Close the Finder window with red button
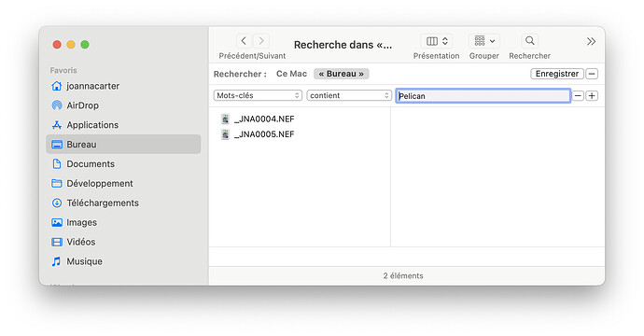The image size is (644, 336). coord(57,45)
